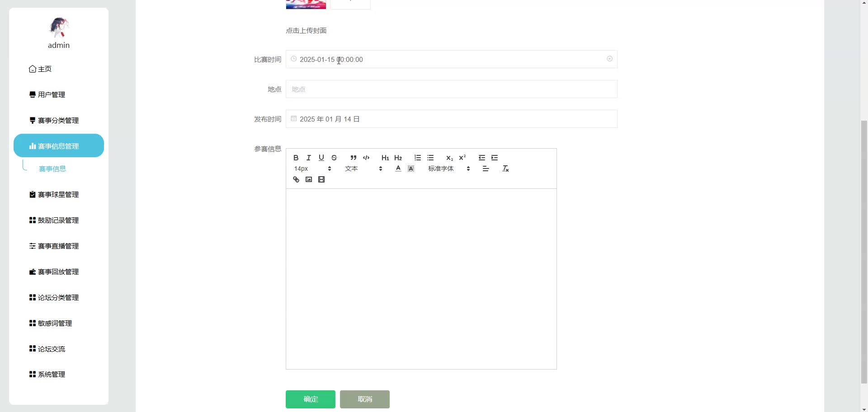Insert a video into editor
This screenshot has height=412, width=868.
pos(321,179)
